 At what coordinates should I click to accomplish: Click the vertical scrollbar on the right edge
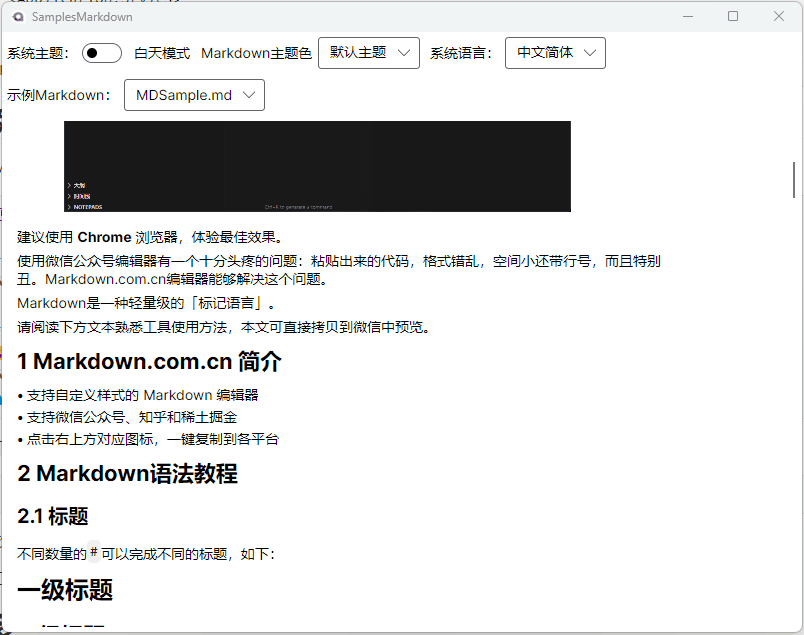coord(795,180)
